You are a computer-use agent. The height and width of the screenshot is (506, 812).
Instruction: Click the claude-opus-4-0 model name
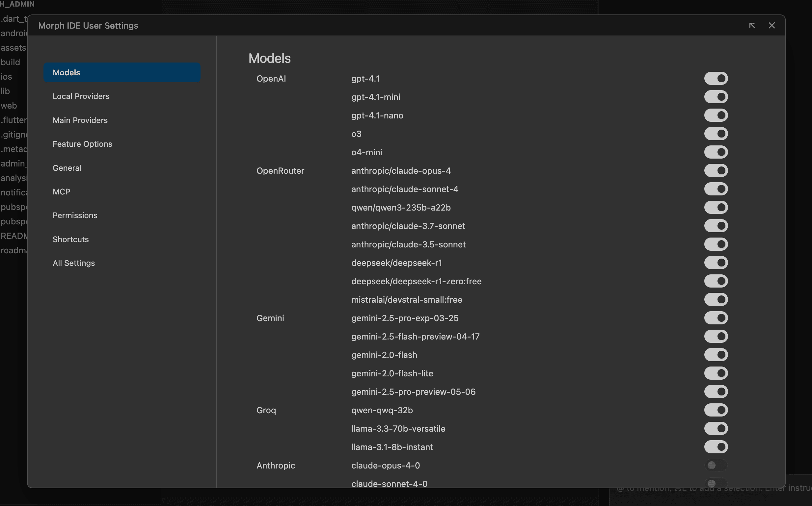pos(385,466)
